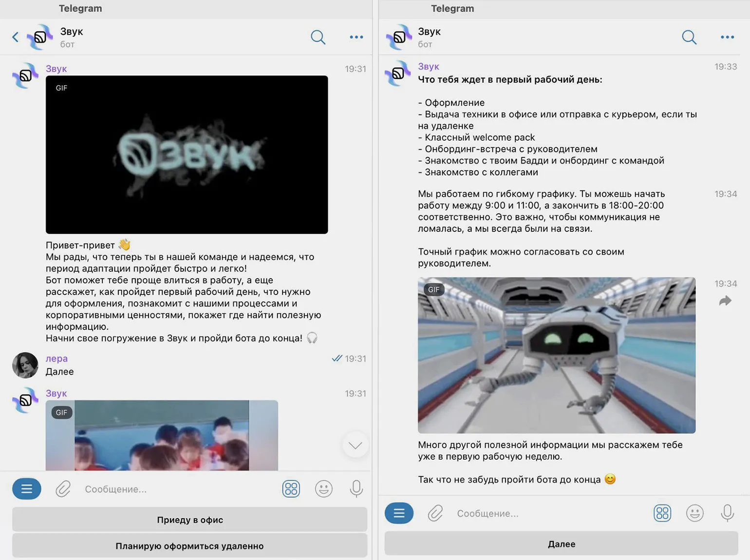Open search in the left chat window
Viewport: 750px width, 560px height.
pyautogui.click(x=318, y=37)
